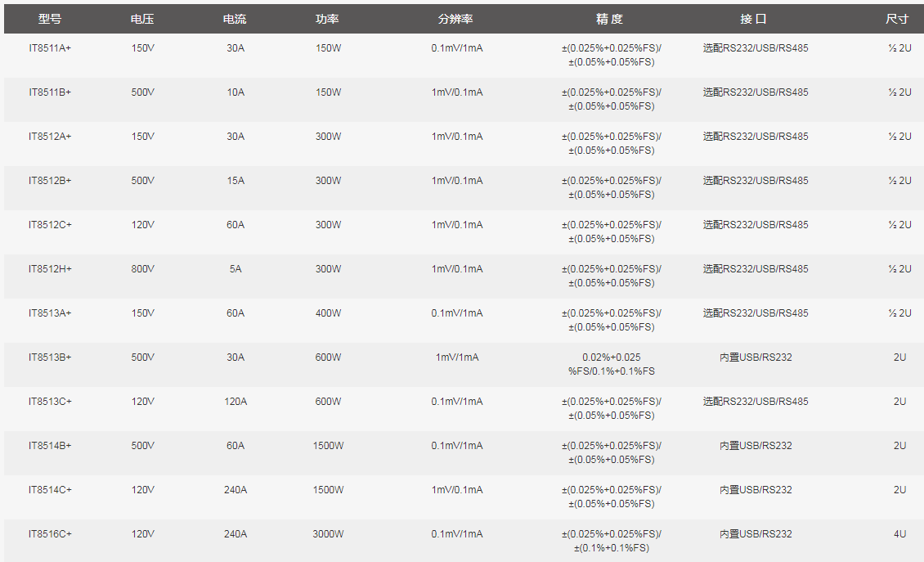Select the 800V voltage cell
Image resolution: width=924 pixels, height=562 pixels.
pyautogui.click(x=142, y=269)
